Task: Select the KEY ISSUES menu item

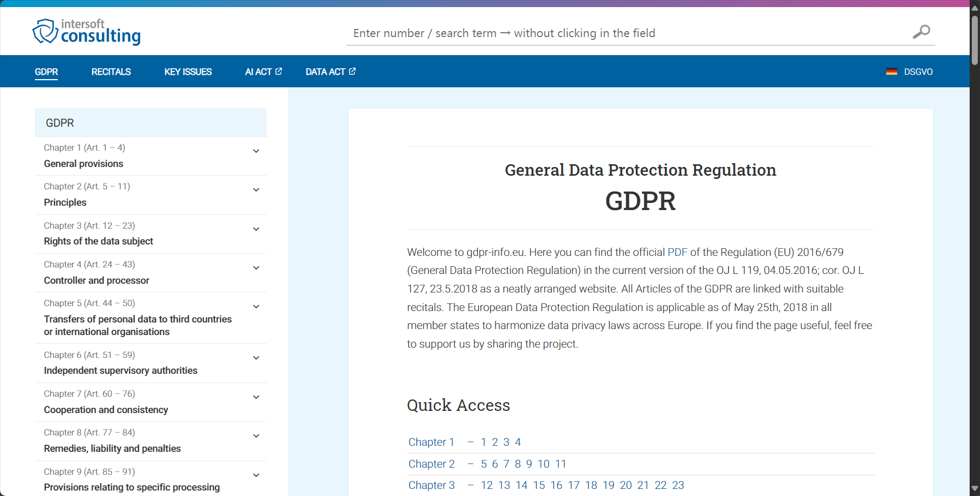Action: click(x=188, y=71)
